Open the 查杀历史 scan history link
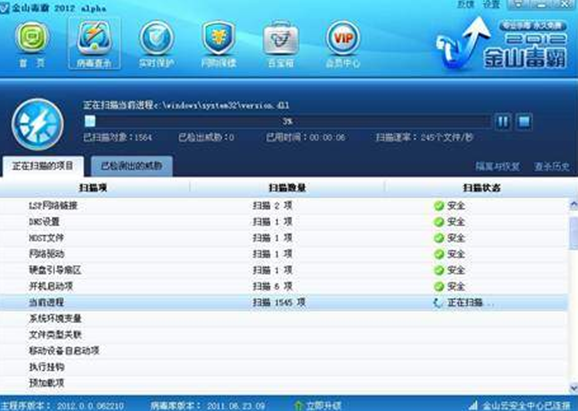Screen dimensions: 578x411 tap(552, 167)
